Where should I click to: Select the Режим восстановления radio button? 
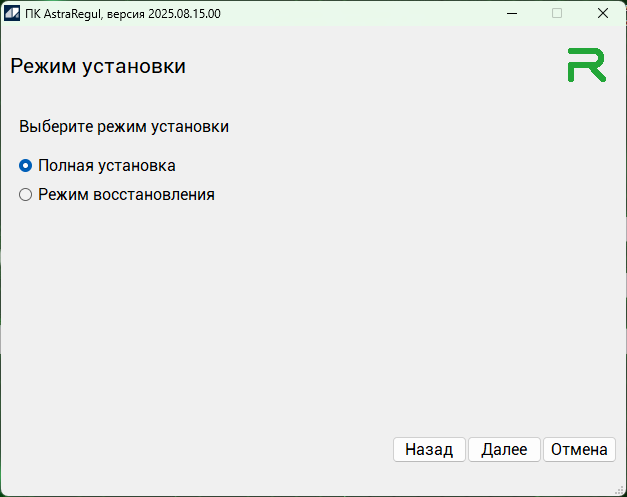26,195
